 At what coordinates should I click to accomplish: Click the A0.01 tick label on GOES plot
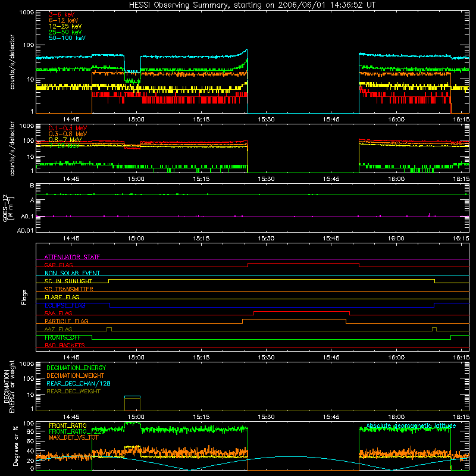26,230
